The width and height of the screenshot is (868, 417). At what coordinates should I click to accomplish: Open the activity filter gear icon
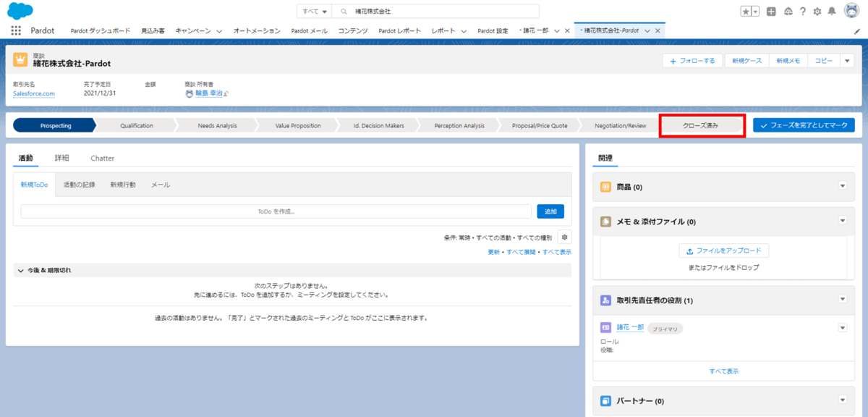[x=564, y=237]
